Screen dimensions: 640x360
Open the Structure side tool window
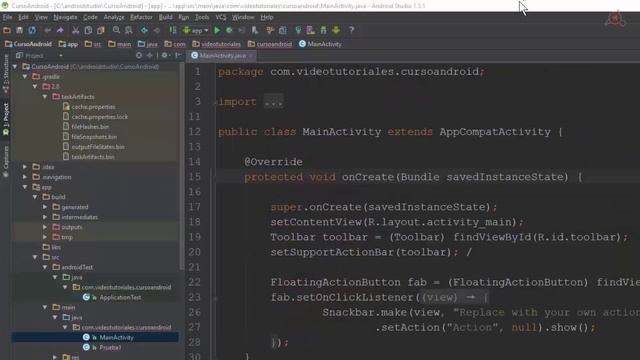point(6,74)
